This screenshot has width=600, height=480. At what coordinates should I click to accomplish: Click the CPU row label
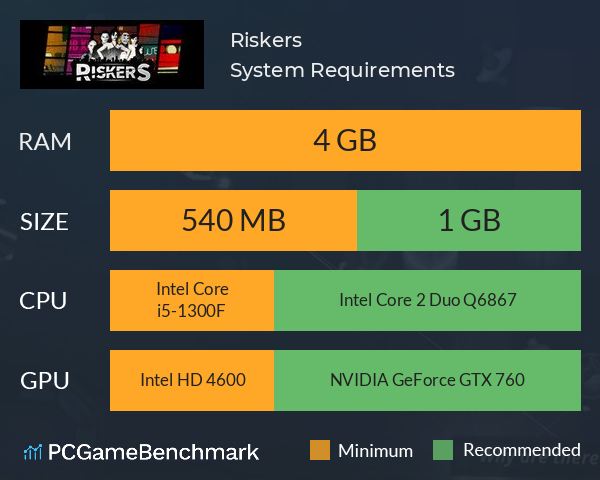coord(43,301)
